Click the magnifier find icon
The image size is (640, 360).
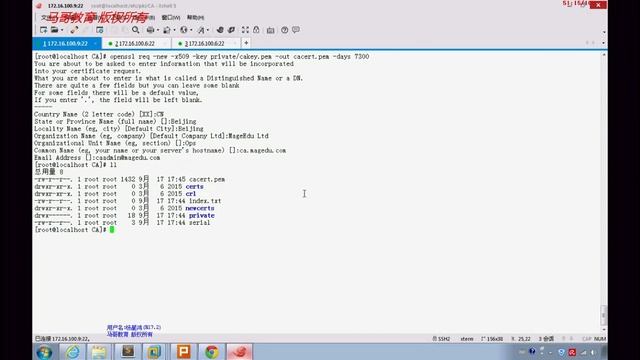click(x=136, y=30)
